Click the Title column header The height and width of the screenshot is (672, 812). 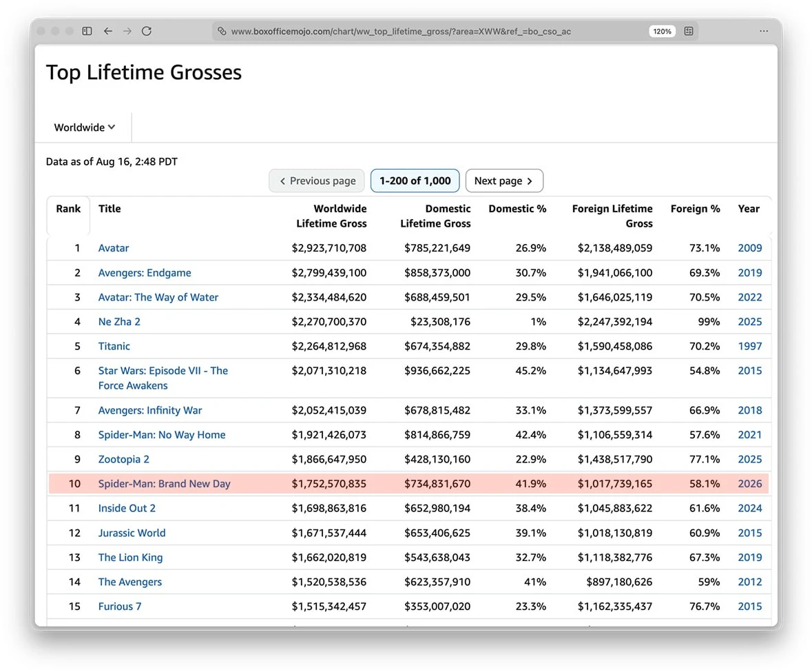coord(110,209)
